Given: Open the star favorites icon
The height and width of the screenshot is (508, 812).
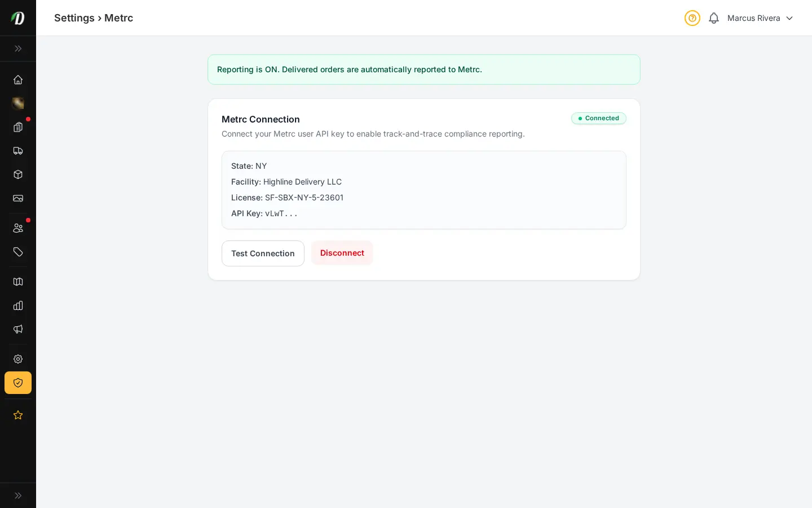Looking at the screenshot, I should 18,415.
